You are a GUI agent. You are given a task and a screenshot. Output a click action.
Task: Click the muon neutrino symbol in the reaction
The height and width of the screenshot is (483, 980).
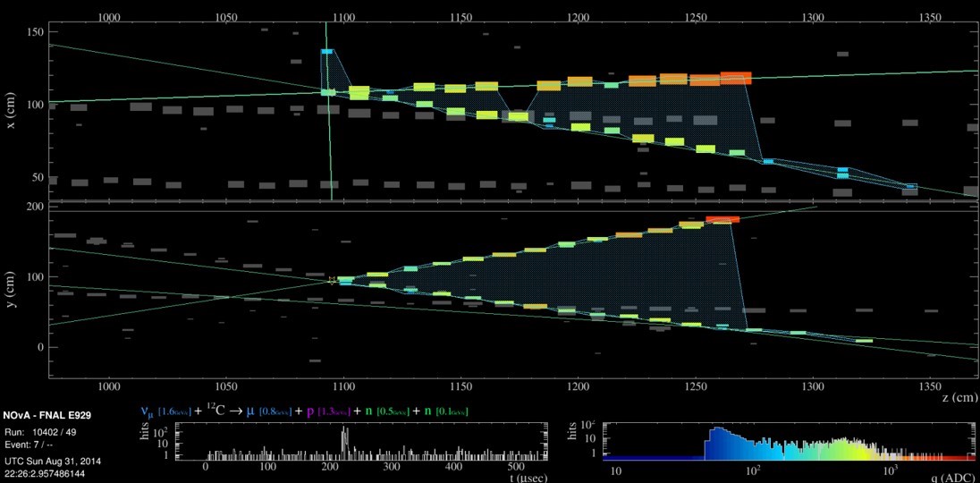145,411
